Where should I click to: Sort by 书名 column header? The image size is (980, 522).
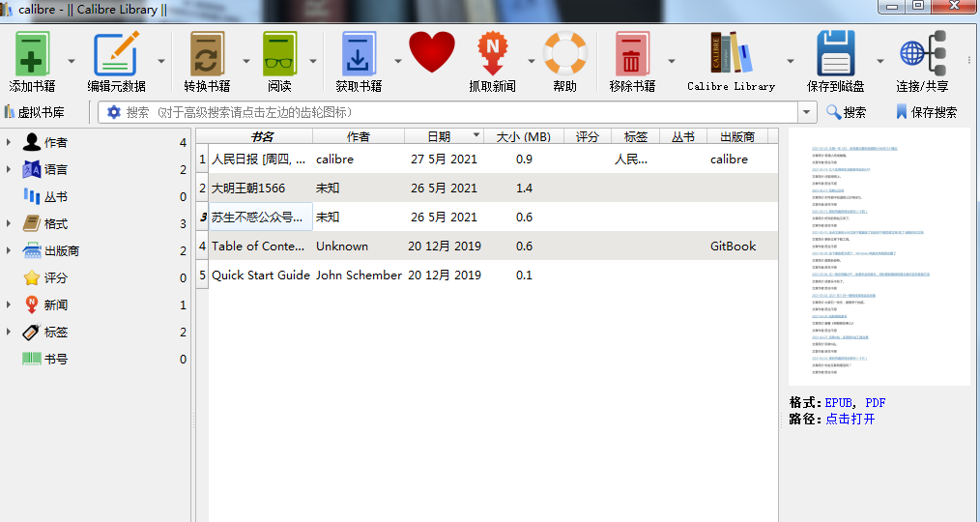261,136
